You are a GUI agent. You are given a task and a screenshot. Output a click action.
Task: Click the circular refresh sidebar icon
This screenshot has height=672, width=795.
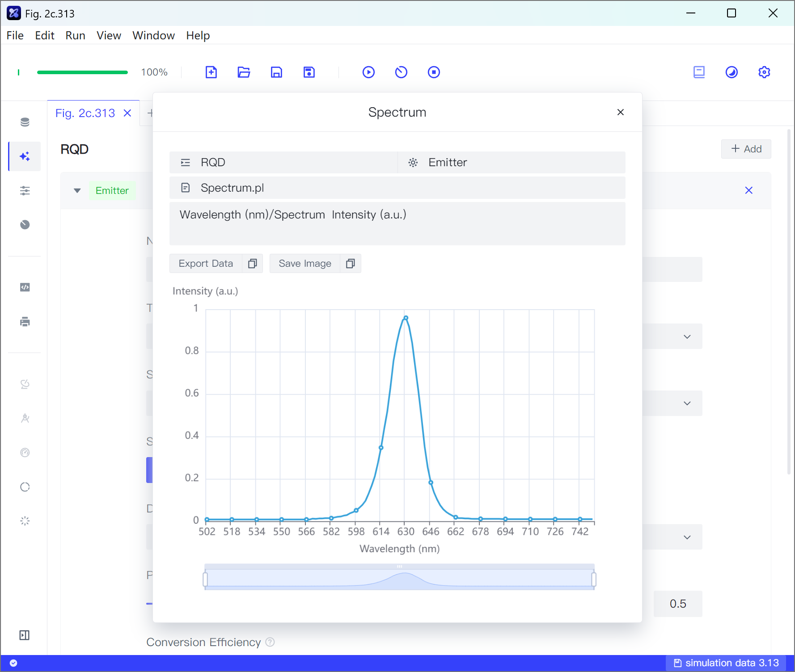click(x=25, y=487)
